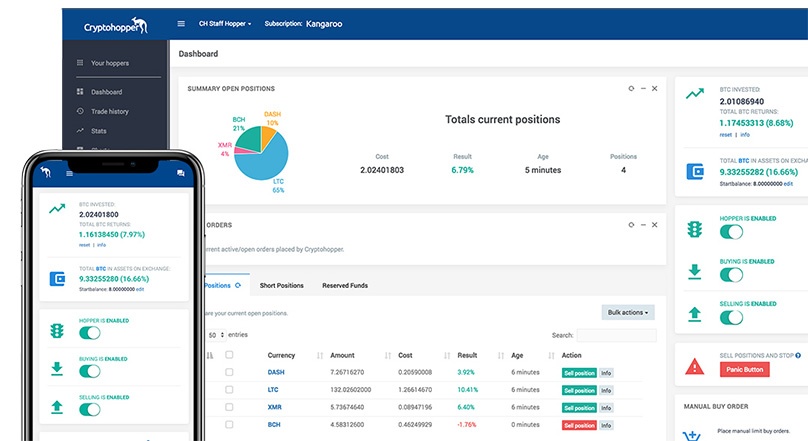Screen dimensions: 808x441
Task: Click the Trade history clock icon
Action: pos(80,111)
